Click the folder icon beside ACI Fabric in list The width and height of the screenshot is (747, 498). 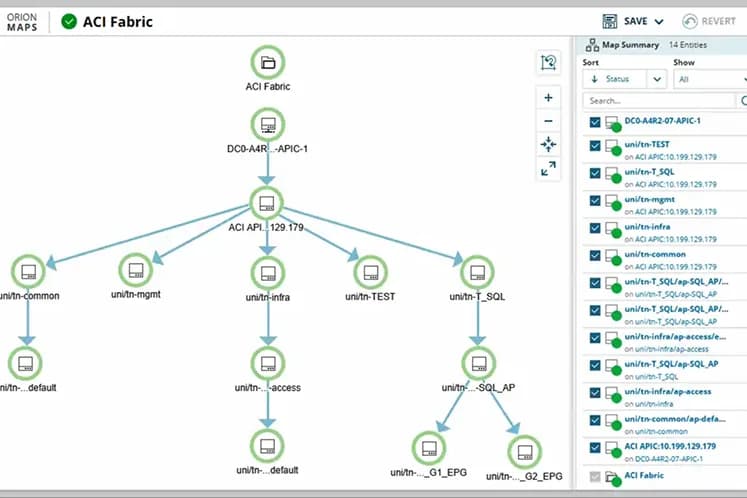point(613,478)
